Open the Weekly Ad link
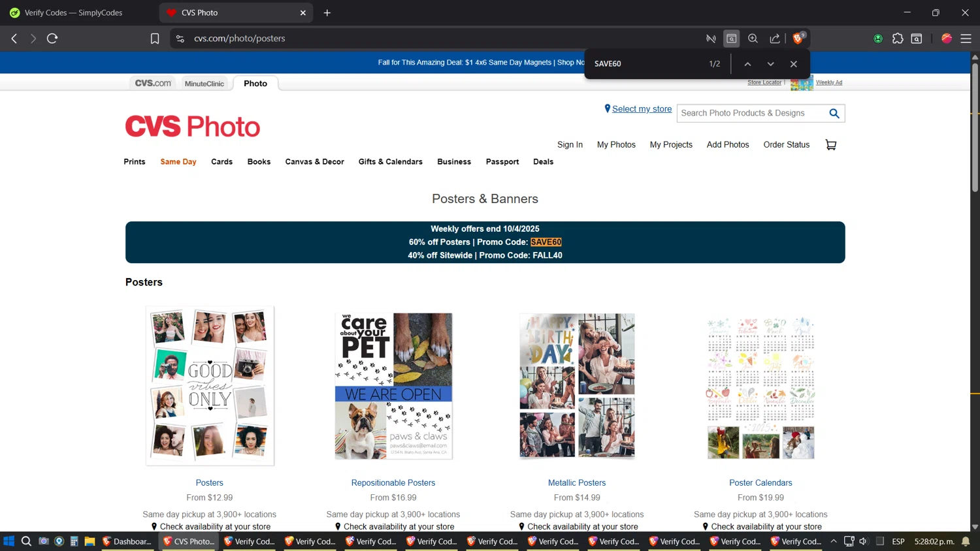Screen dimensions: 980x551 [x=829, y=82]
